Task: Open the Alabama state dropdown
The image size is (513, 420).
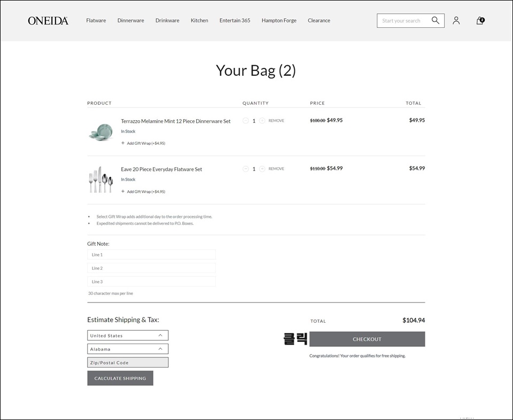Action: tap(128, 349)
